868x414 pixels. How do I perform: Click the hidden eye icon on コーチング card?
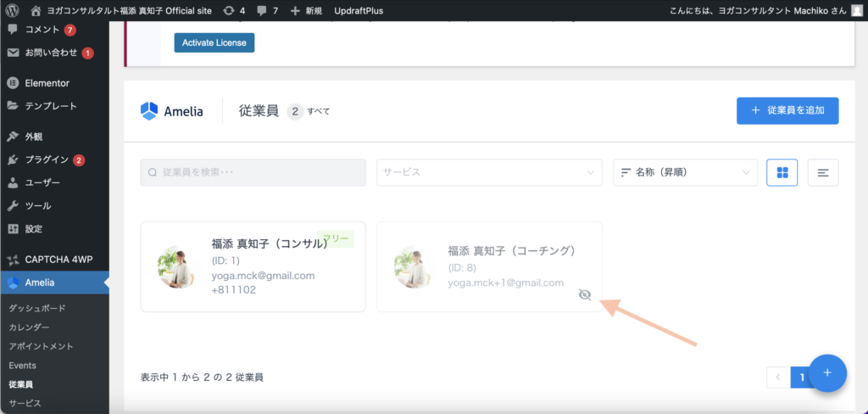coord(583,294)
